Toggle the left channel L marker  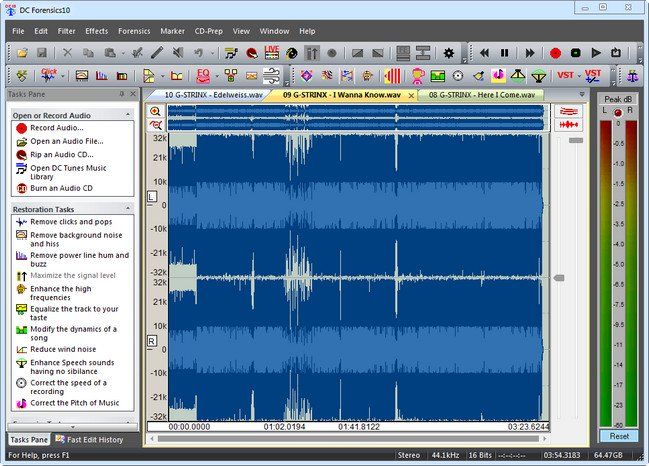152,197
